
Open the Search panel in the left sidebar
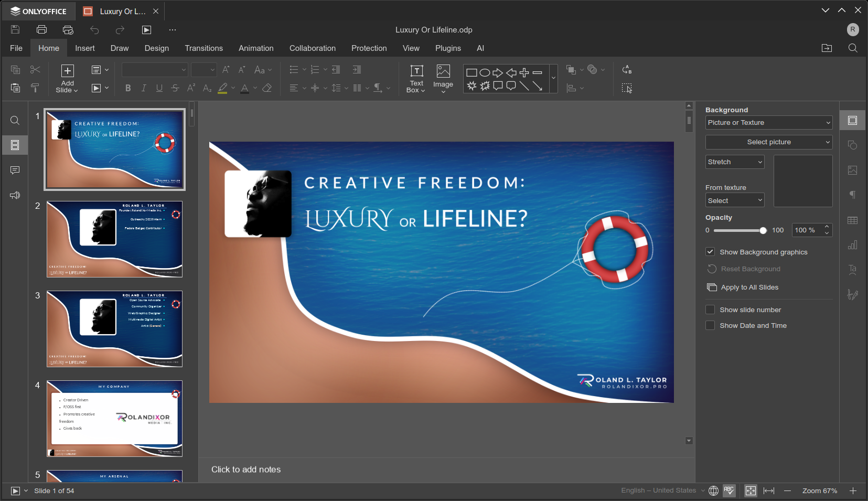pos(15,120)
